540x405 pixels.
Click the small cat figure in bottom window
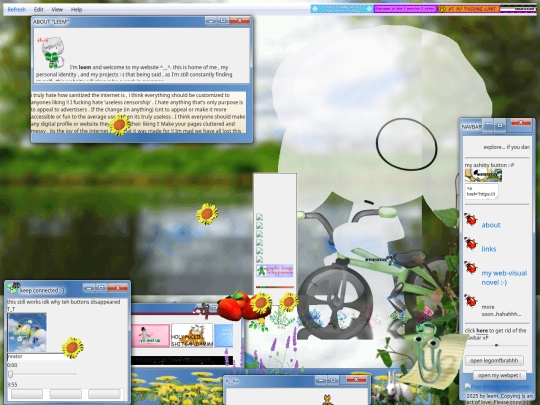click(328, 400)
